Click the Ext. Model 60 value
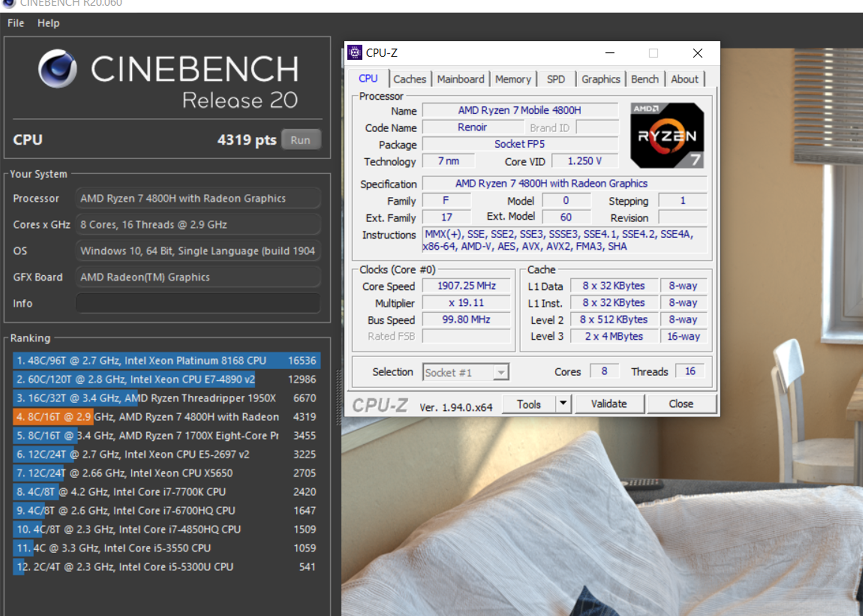The width and height of the screenshot is (863, 616). coord(566,217)
